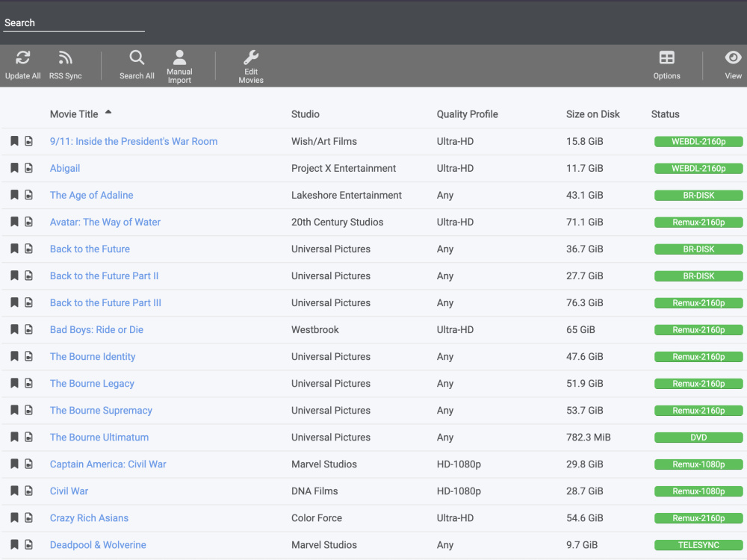
Task: Click file icon for The Age of Adaline
Action: 28,195
